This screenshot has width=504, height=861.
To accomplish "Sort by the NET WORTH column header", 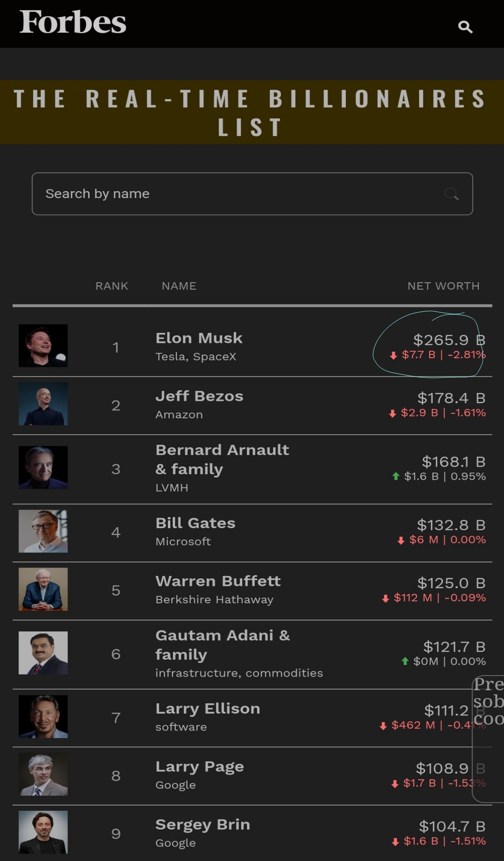I will 443,286.
